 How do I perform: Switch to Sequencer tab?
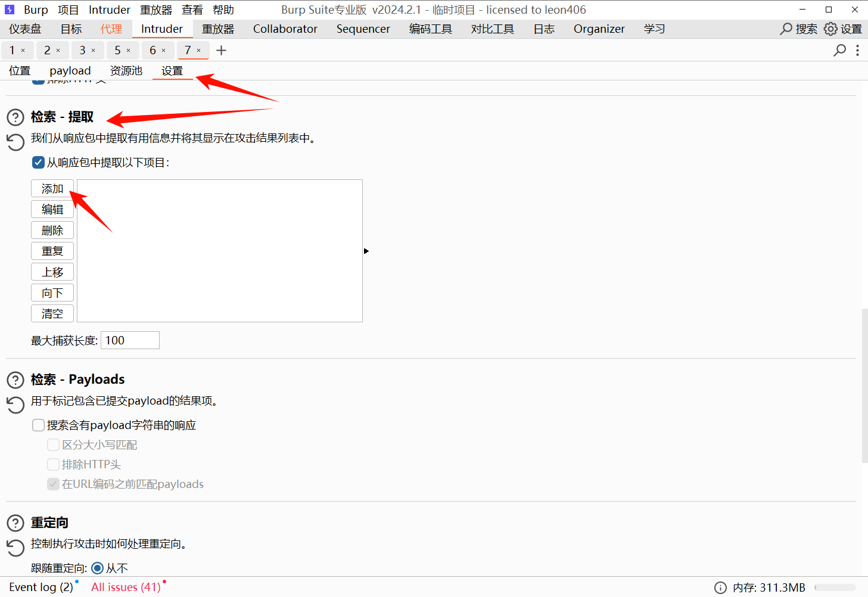click(x=363, y=29)
